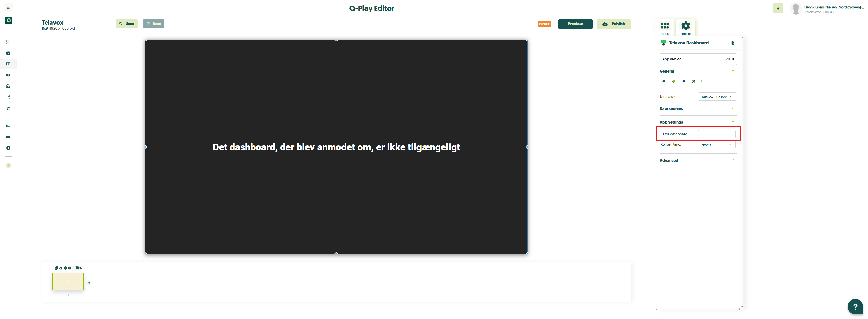The width and height of the screenshot is (868, 319).
Task: Select slide 1 thumbnail in timeline
Action: 68,281
